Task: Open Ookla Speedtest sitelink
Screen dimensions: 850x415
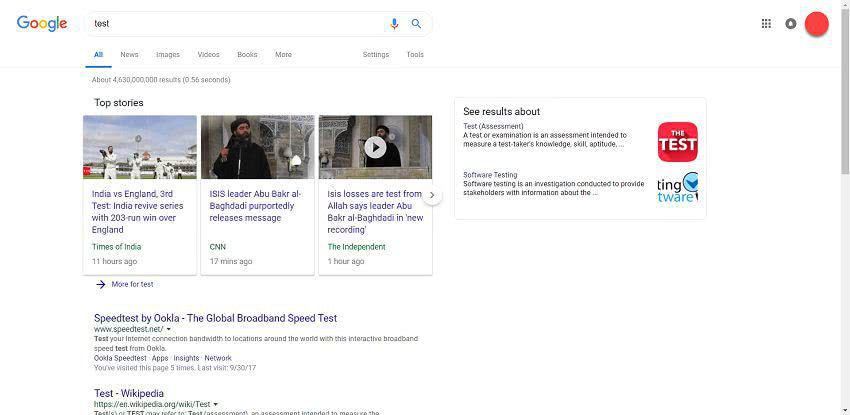Action: coord(120,358)
